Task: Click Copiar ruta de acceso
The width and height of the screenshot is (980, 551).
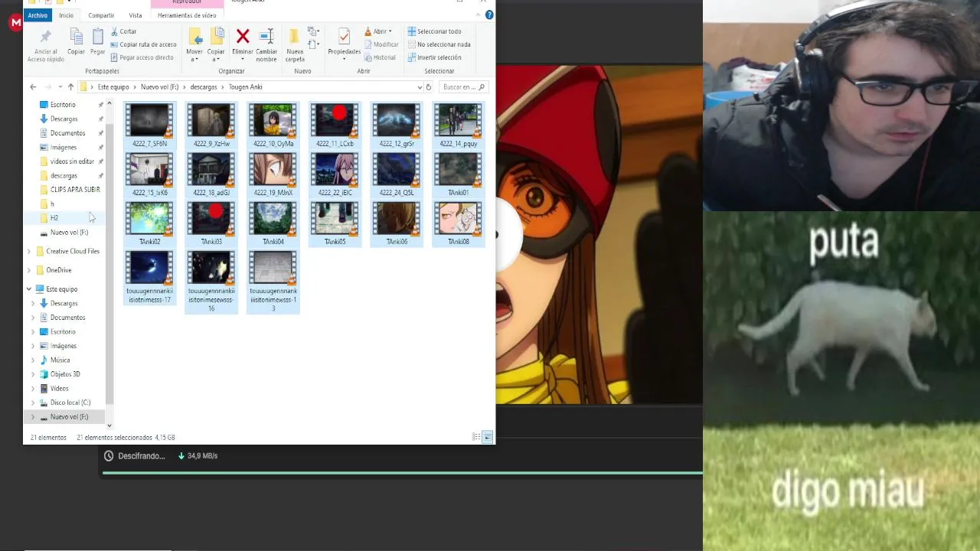Action: pyautogui.click(x=143, y=44)
